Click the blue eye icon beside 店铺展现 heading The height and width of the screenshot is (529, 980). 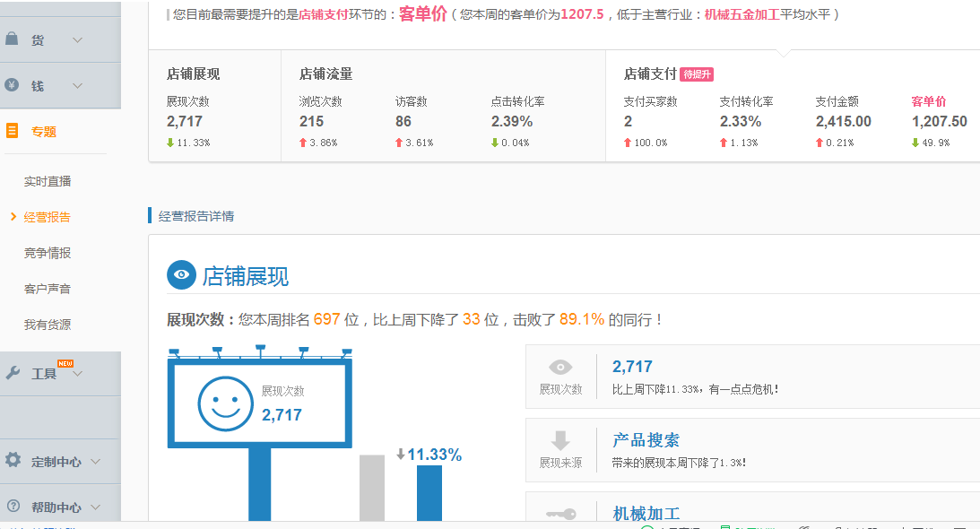click(x=181, y=275)
